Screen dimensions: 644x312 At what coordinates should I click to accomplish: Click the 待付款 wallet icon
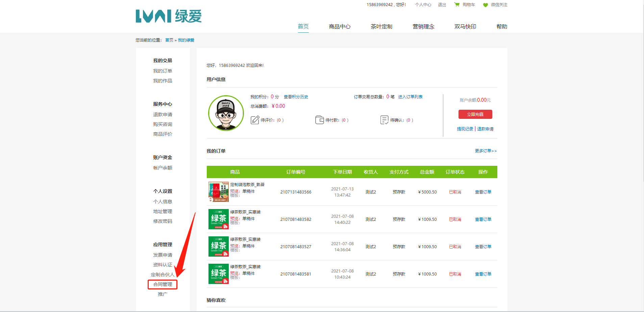click(319, 120)
